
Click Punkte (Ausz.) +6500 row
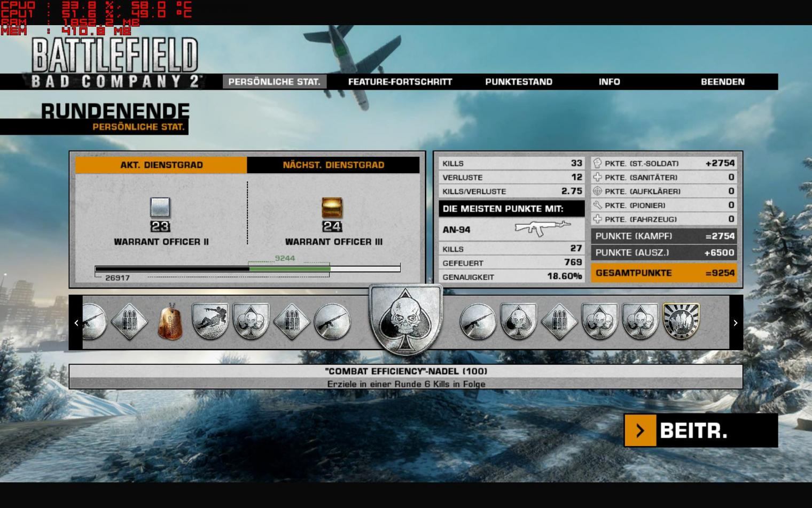[x=664, y=252]
